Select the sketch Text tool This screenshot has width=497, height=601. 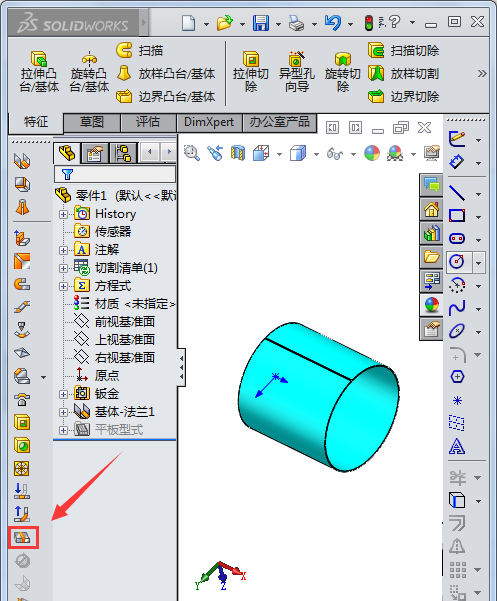click(x=457, y=446)
